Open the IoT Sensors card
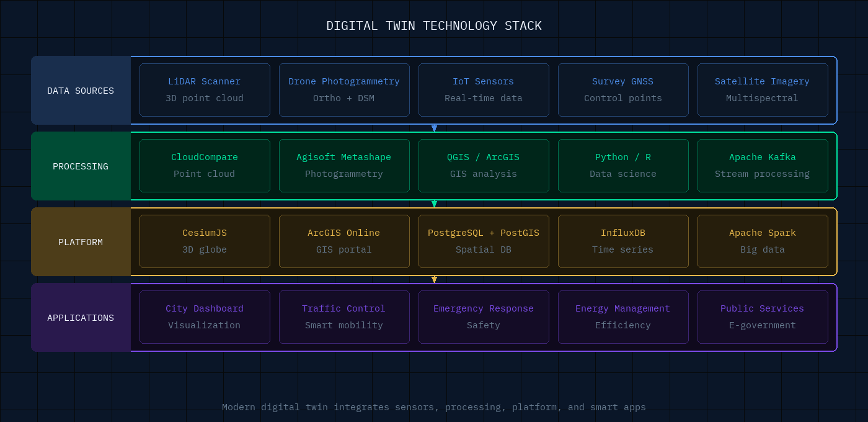868x422 pixels. coord(484,90)
